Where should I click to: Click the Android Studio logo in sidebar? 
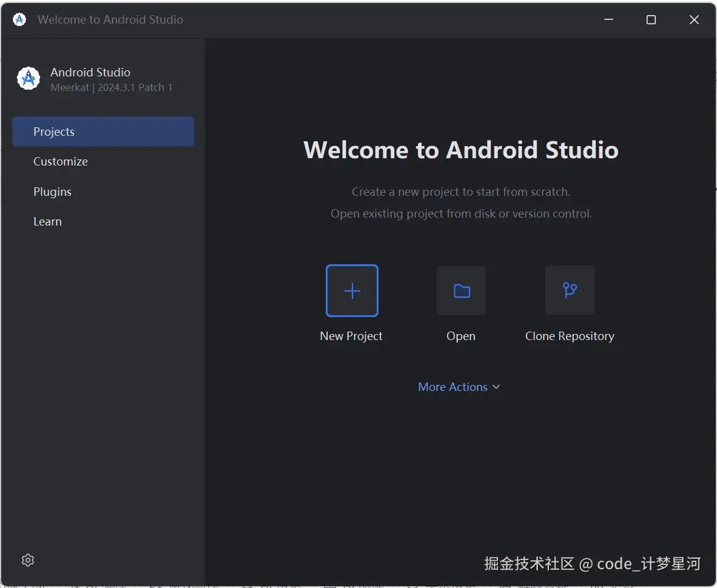(29, 79)
